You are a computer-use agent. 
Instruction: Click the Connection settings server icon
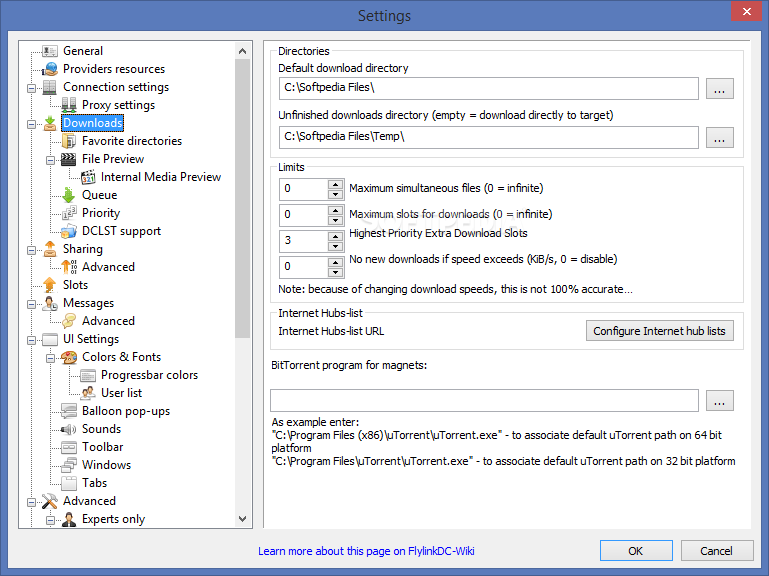click(x=50, y=87)
